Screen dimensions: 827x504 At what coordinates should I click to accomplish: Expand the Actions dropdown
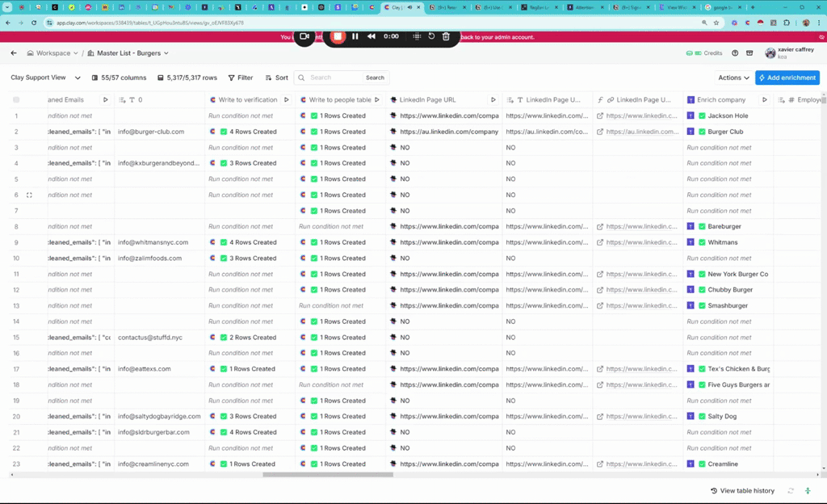pyautogui.click(x=733, y=78)
